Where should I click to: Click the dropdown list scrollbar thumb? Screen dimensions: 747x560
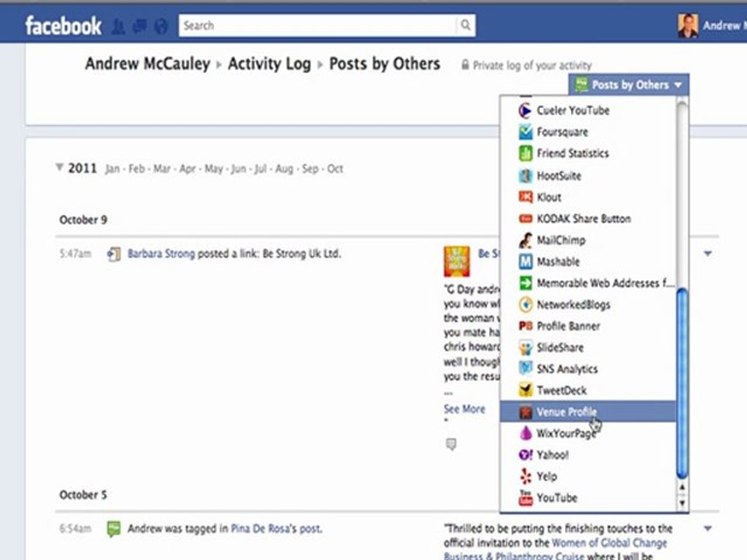coord(682,383)
